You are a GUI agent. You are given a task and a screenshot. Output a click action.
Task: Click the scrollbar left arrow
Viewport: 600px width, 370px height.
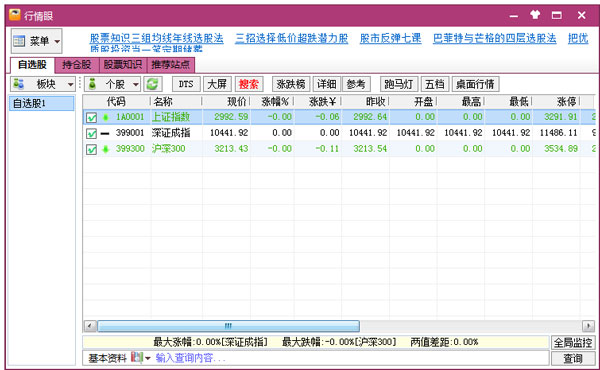tap(90, 326)
